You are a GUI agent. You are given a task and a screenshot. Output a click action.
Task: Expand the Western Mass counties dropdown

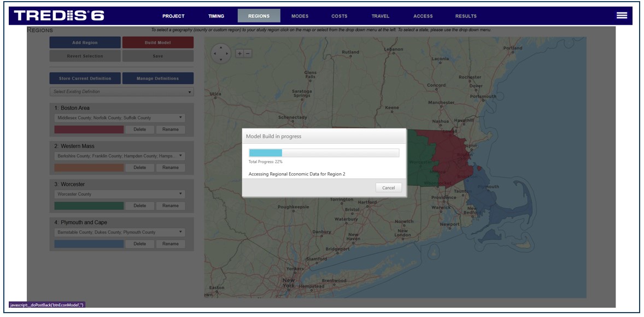click(x=120, y=156)
